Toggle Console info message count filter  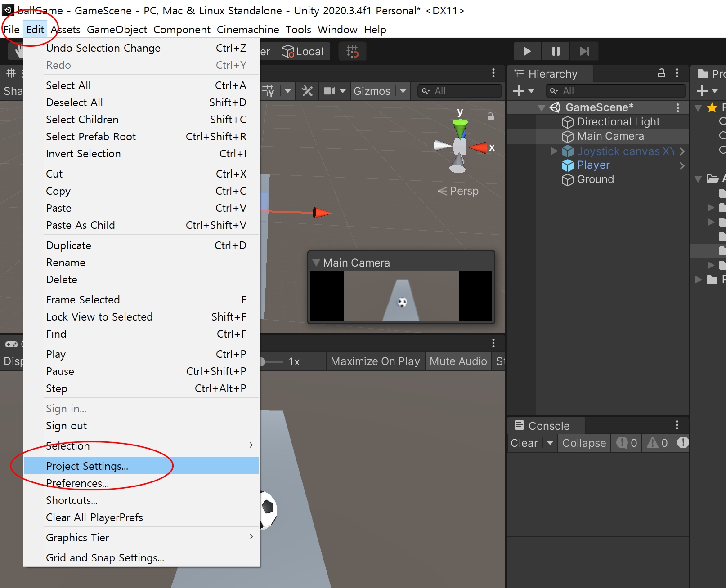point(627,443)
